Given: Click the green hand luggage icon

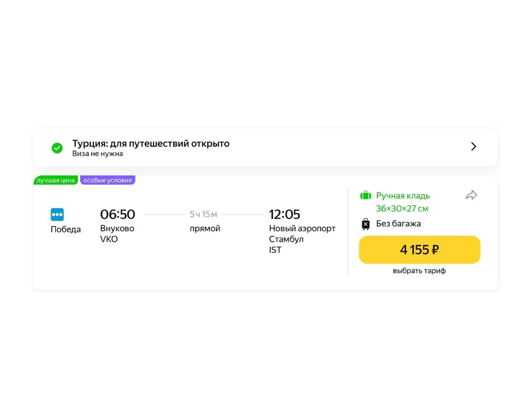Looking at the screenshot, I should (x=366, y=195).
